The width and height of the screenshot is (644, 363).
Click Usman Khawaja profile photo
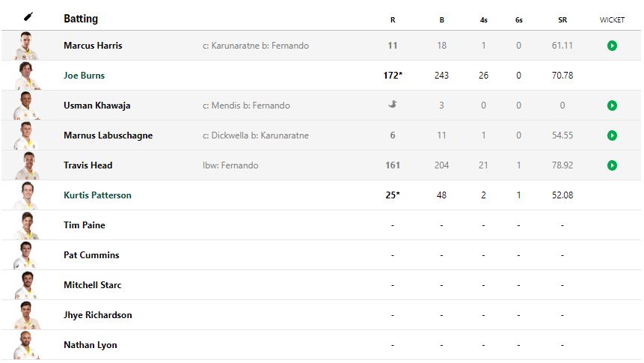click(x=27, y=105)
